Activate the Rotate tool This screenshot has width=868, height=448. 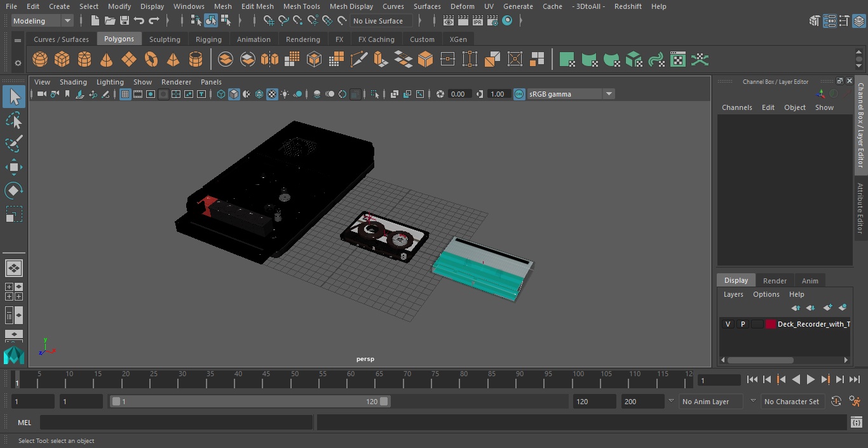coord(14,191)
